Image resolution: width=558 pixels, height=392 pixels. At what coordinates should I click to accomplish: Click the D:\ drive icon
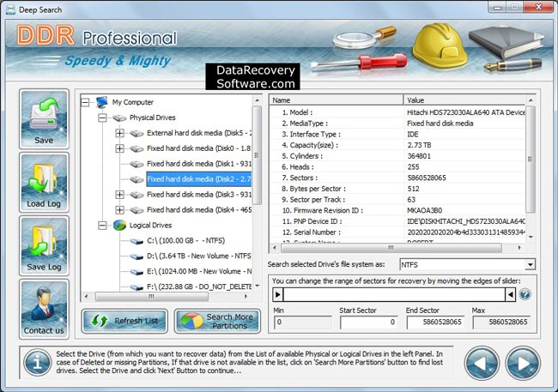click(136, 256)
